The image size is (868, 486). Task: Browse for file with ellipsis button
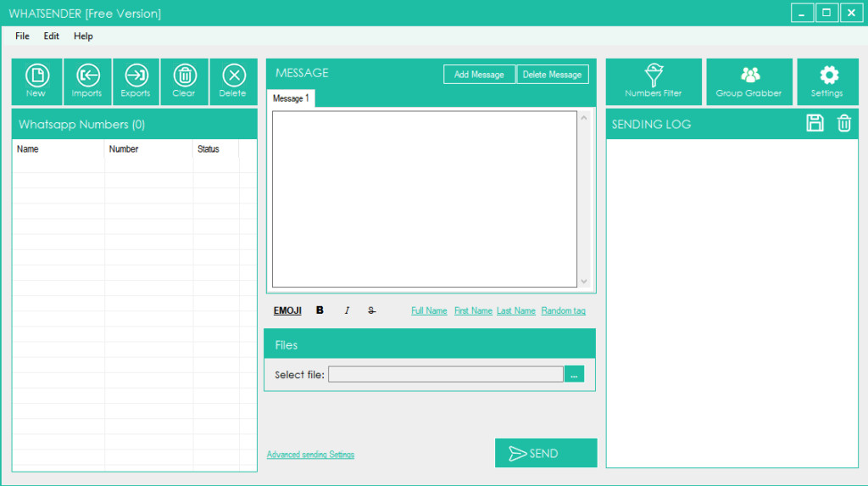coord(574,375)
